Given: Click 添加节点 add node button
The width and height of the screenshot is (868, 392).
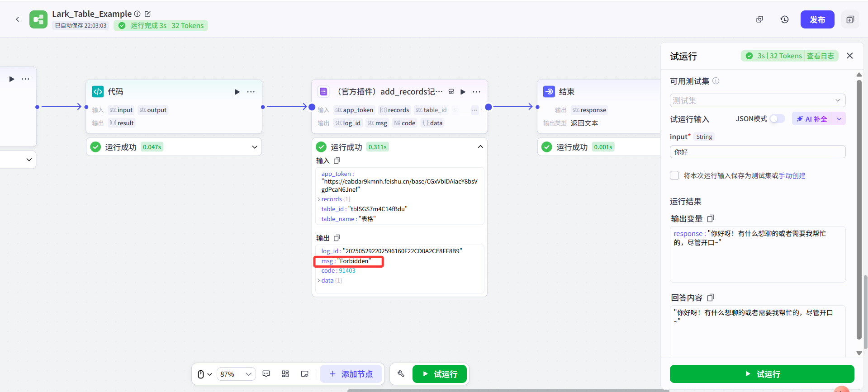Looking at the screenshot, I should (x=351, y=374).
